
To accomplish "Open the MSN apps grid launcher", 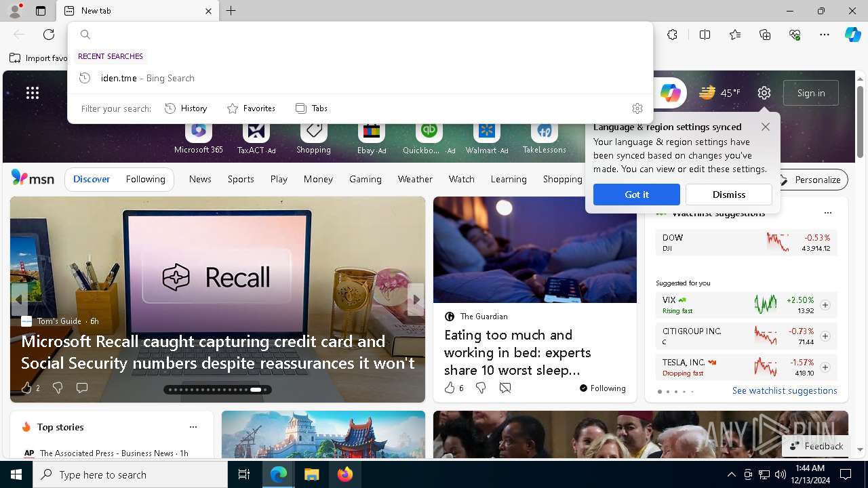I will (x=33, y=93).
